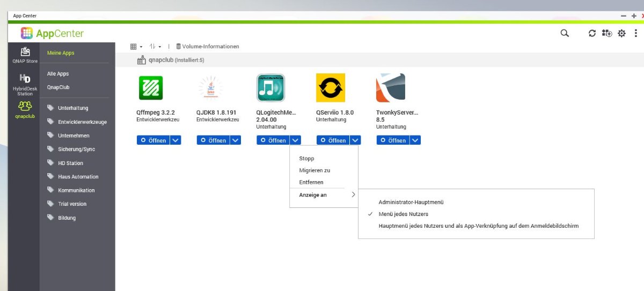This screenshot has height=291, width=644.
Task: Open App Center settings gear
Action: (621, 33)
